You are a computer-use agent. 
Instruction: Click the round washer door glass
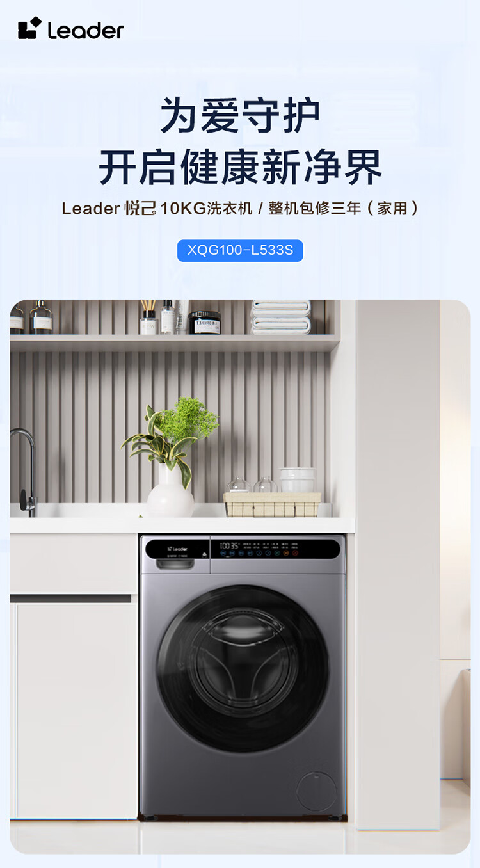tap(243, 668)
